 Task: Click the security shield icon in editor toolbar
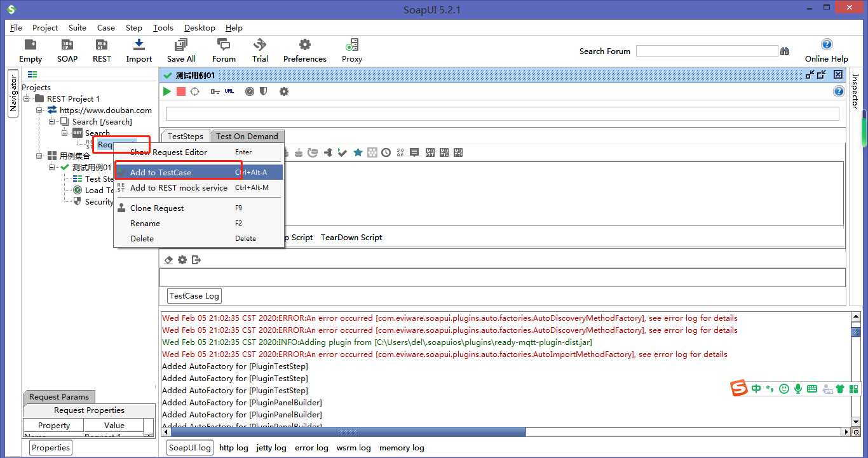point(264,91)
